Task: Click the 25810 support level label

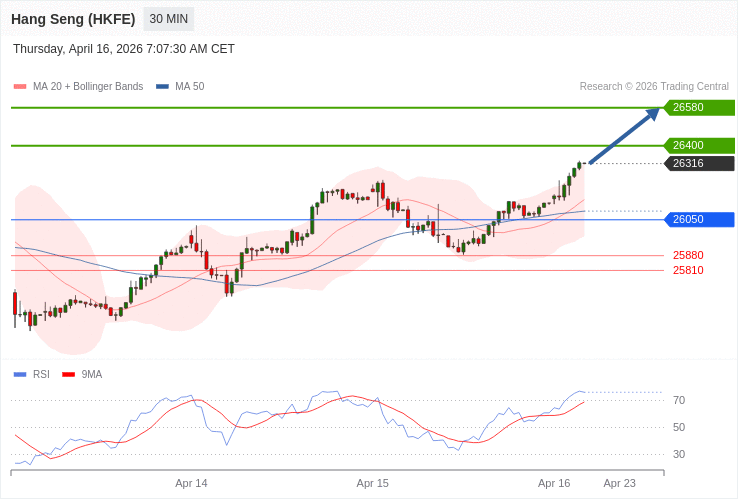Action: click(688, 270)
